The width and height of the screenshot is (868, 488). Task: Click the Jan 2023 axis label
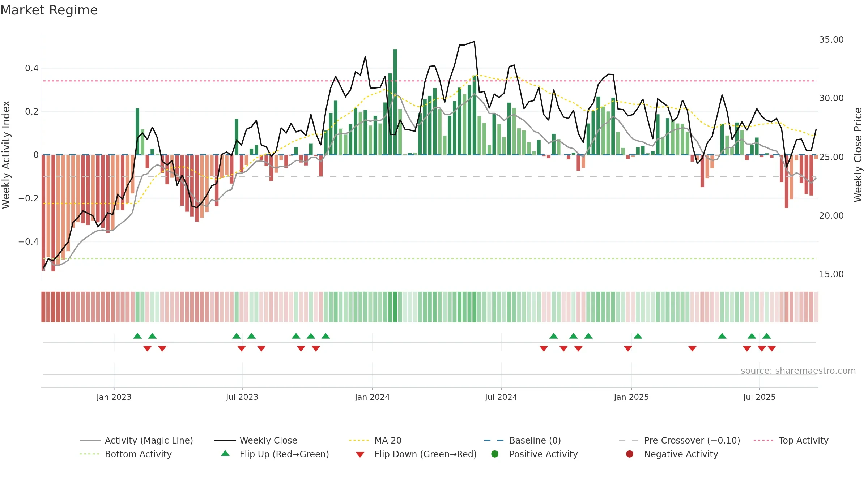click(x=114, y=397)
